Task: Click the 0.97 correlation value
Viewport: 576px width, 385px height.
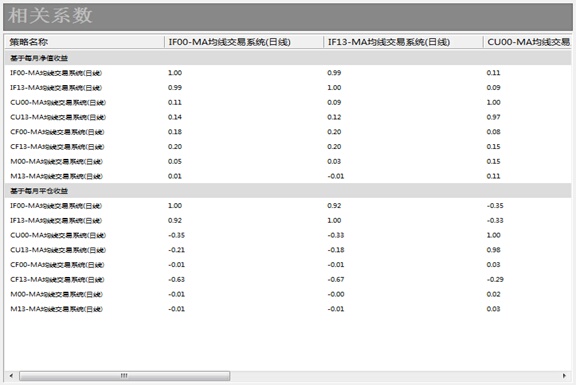Action: click(x=494, y=117)
